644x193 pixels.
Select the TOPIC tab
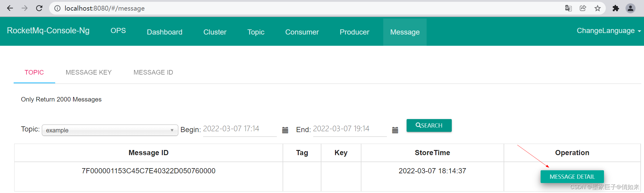tap(34, 72)
